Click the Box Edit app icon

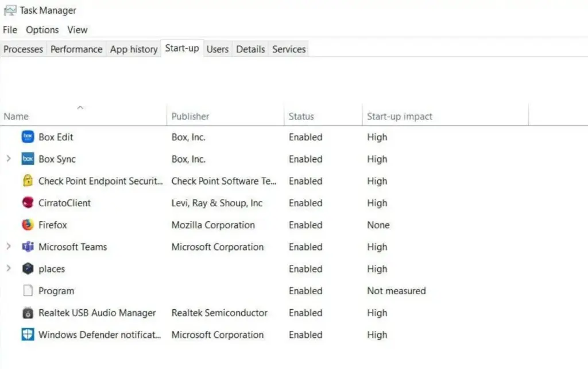(28, 137)
